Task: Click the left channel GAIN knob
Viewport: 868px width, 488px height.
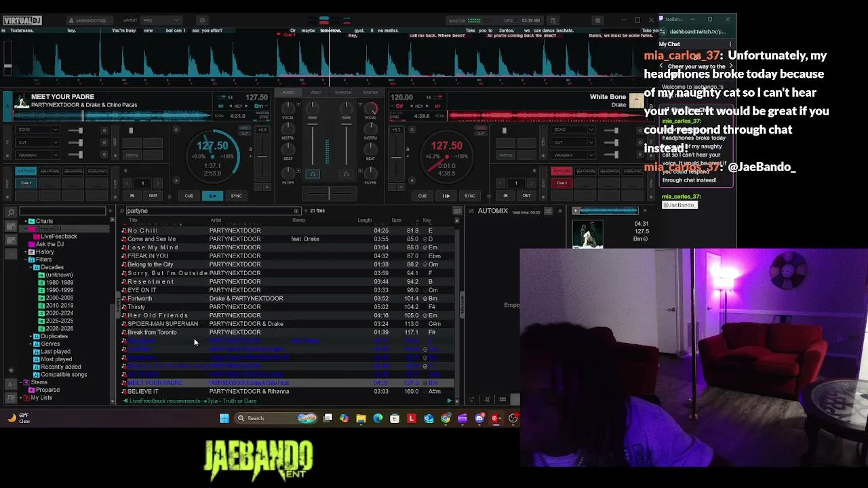Action: [x=313, y=107]
